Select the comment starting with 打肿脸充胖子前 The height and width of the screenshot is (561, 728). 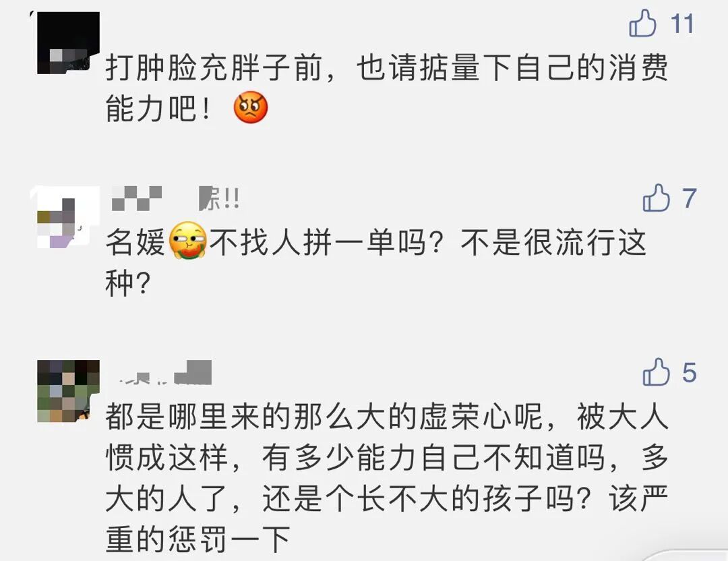coord(386,87)
